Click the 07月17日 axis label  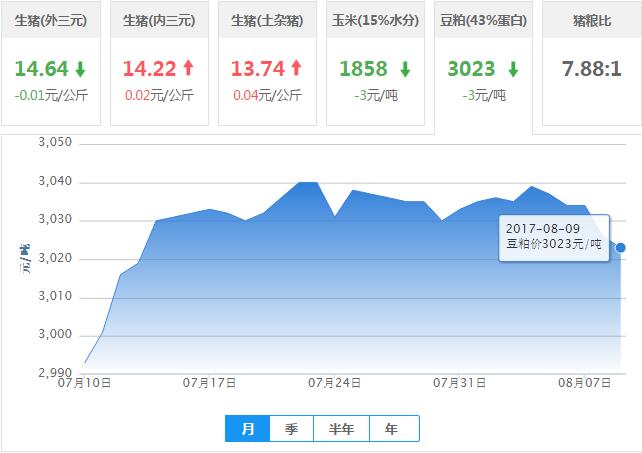209,383
